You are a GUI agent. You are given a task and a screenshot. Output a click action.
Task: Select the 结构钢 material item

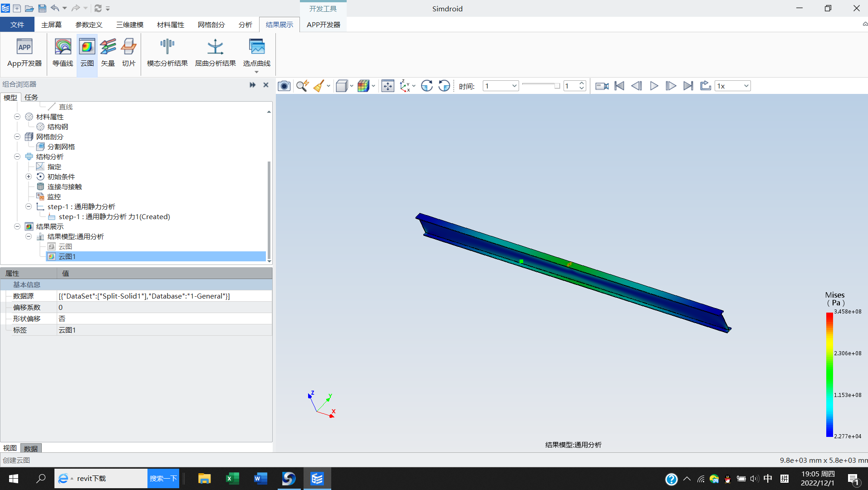click(58, 127)
